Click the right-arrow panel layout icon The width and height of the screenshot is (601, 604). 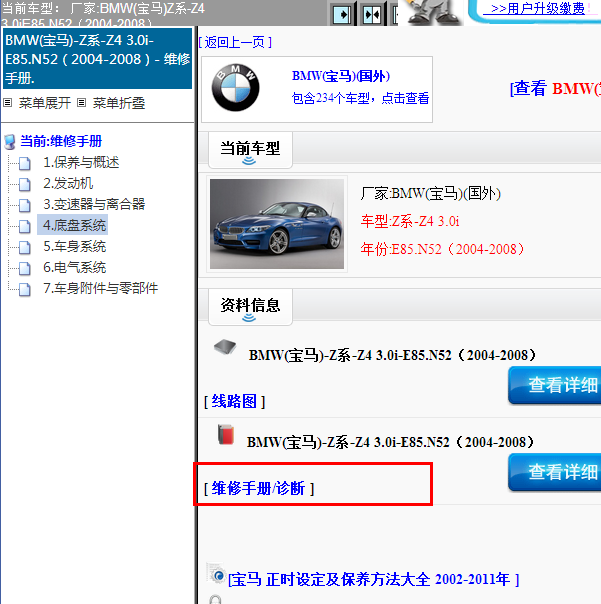342,15
